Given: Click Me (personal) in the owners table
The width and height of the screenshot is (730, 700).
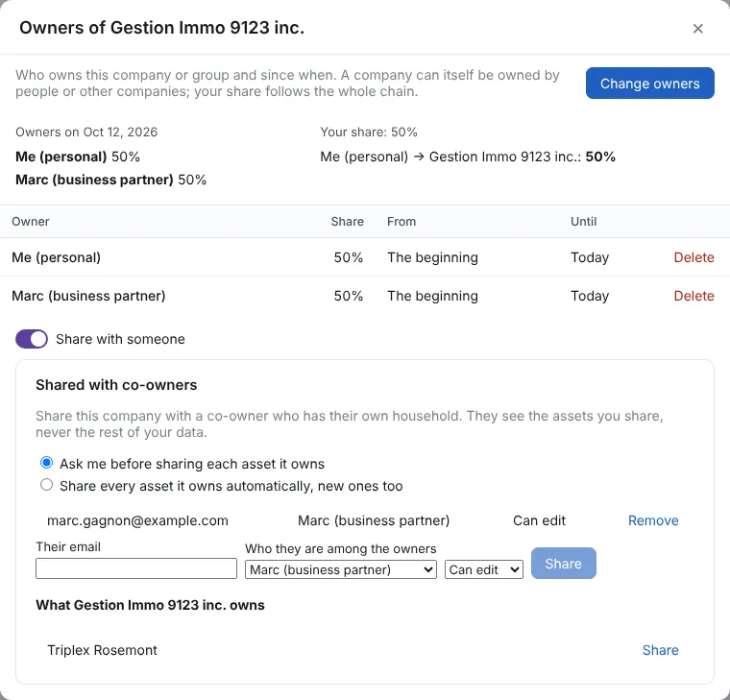Looking at the screenshot, I should pyautogui.click(x=56, y=257).
